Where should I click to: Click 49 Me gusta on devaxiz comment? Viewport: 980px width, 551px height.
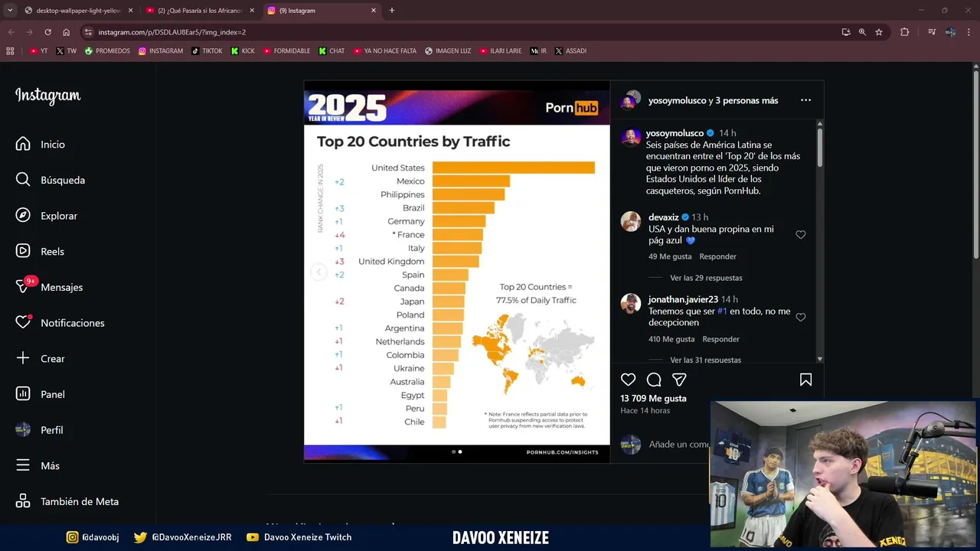point(670,256)
